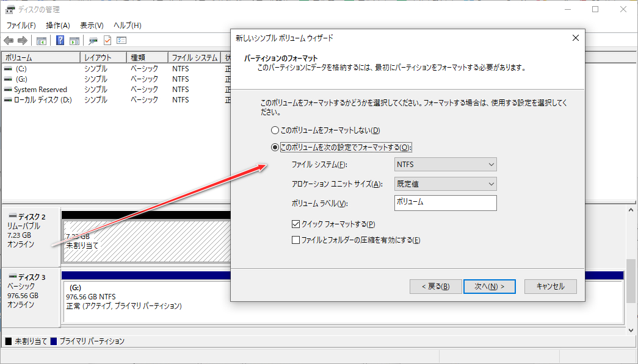Open the ヘルプ(H) menu
638x364 pixels.
[x=128, y=25]
